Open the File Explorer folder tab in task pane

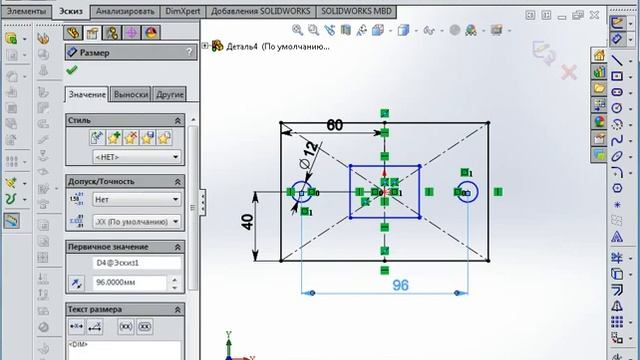tap(599, 88)
